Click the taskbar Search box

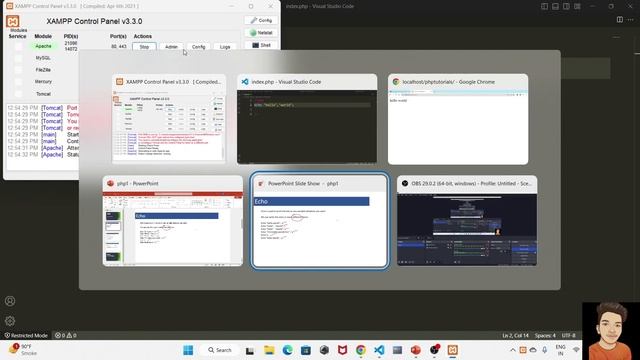pyautogui.click(x=220, y=350)
